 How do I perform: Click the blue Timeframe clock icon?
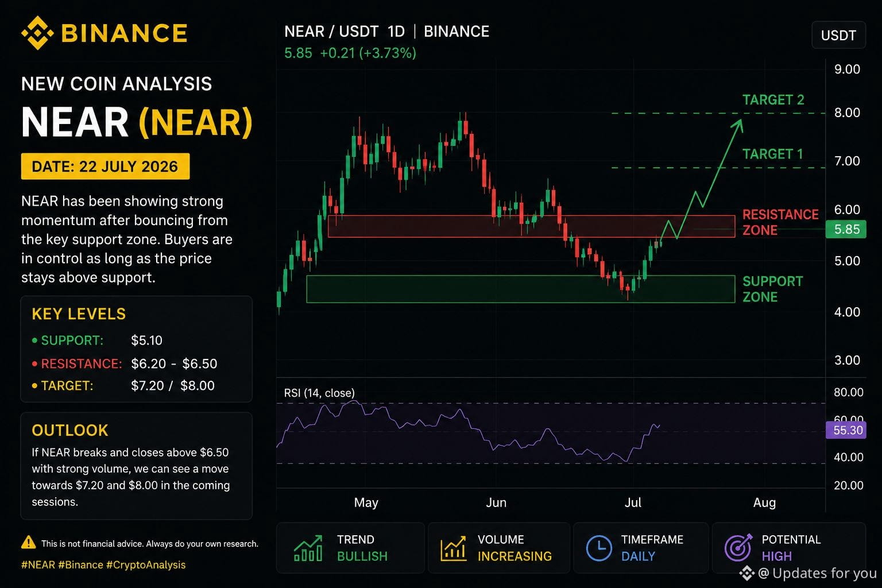[x=599, y=548]
